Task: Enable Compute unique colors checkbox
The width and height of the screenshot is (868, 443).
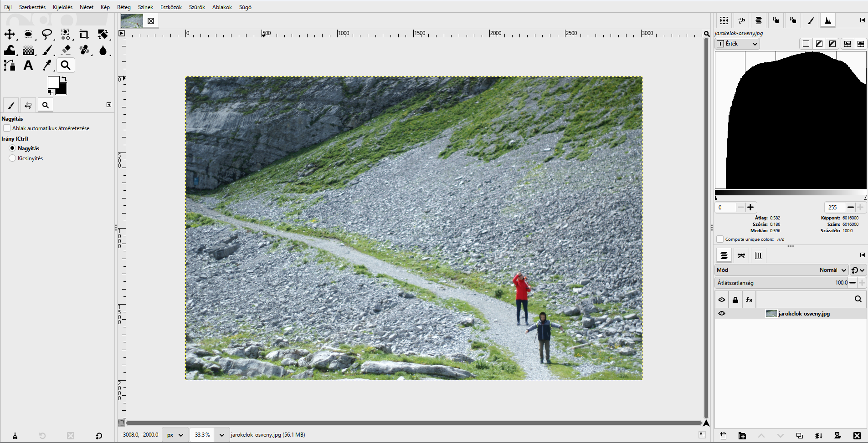Action: pos(720,239)
